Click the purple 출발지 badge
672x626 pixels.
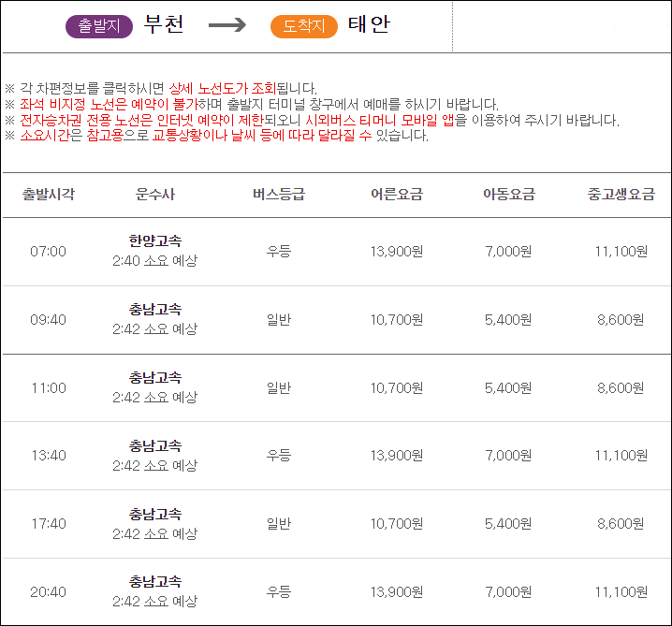pos(99,26)
